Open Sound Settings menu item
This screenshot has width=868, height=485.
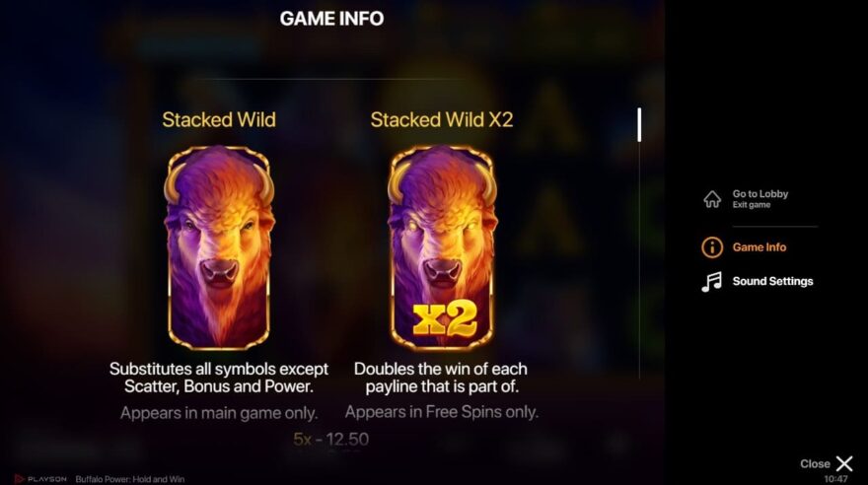772,281
